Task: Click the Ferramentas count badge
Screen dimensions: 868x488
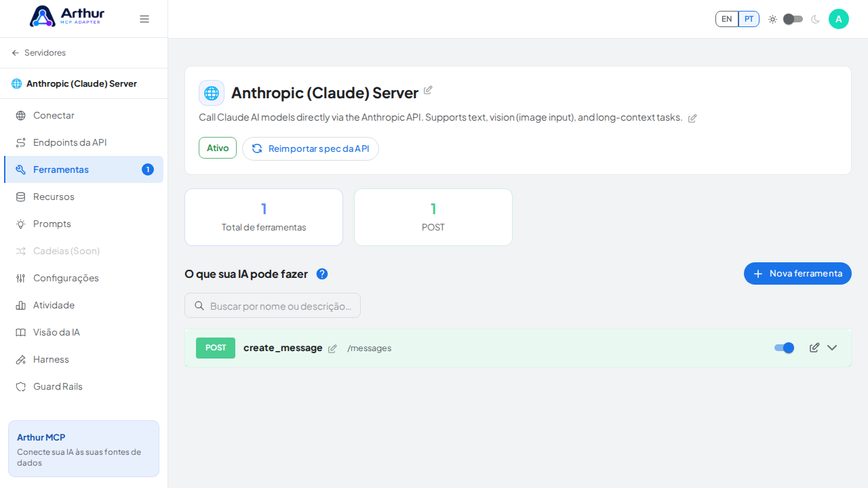Action: [148, 169]
